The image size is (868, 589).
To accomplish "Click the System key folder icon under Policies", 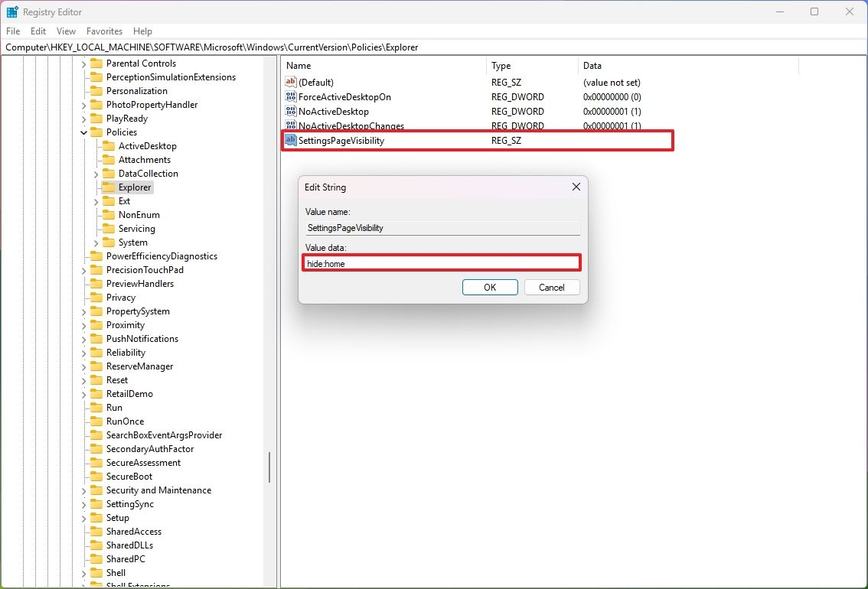I will pyautogui.click(x=110, y=242).
